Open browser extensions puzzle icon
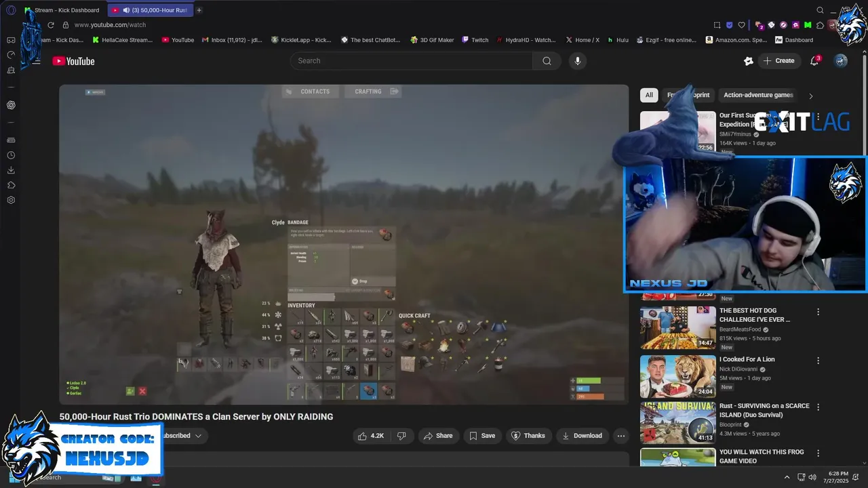The width and height of the screenshot is (868, 488). [821, 25]
